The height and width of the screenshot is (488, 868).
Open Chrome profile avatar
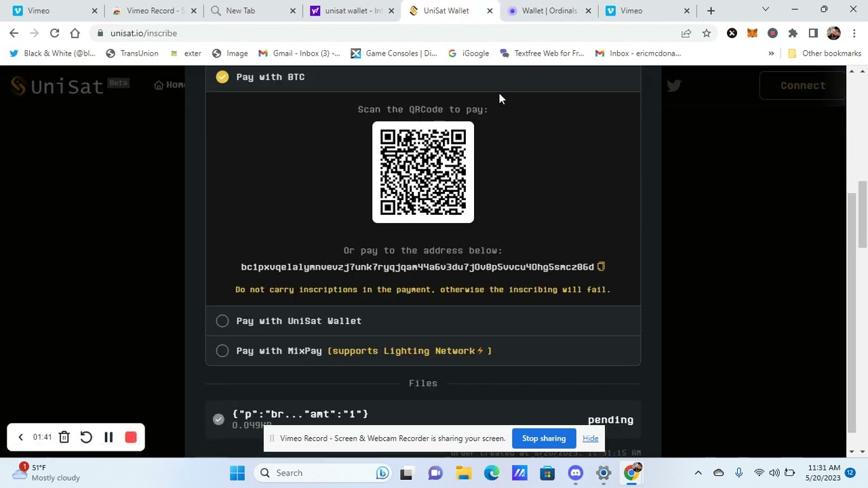coord(834,33)
